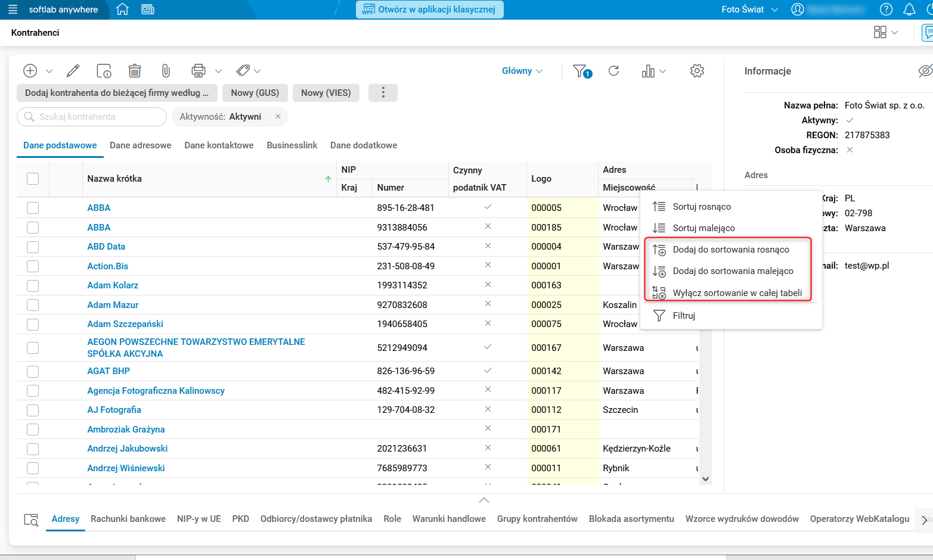Hide the Informacje panel with eye icon
Image resolution: width=933 pixels, height=560 pixels.
coord(925,71)
